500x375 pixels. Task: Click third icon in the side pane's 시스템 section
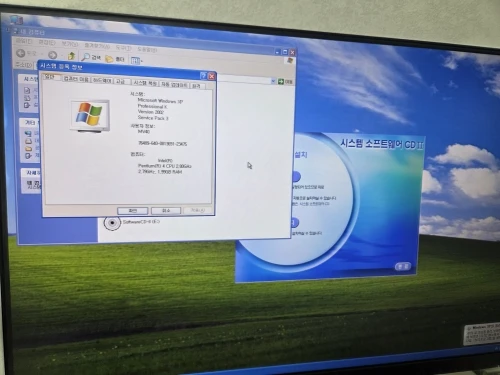coord(27,105)
